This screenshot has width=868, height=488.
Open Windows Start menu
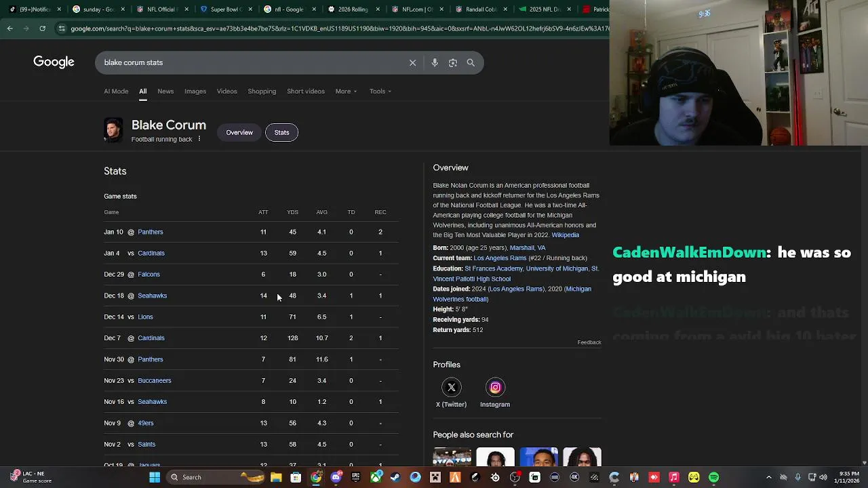[155, 477]
